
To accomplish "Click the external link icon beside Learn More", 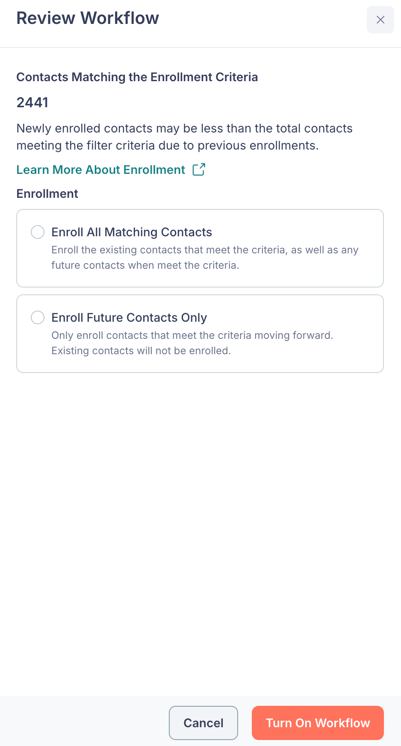I will 199,170.
